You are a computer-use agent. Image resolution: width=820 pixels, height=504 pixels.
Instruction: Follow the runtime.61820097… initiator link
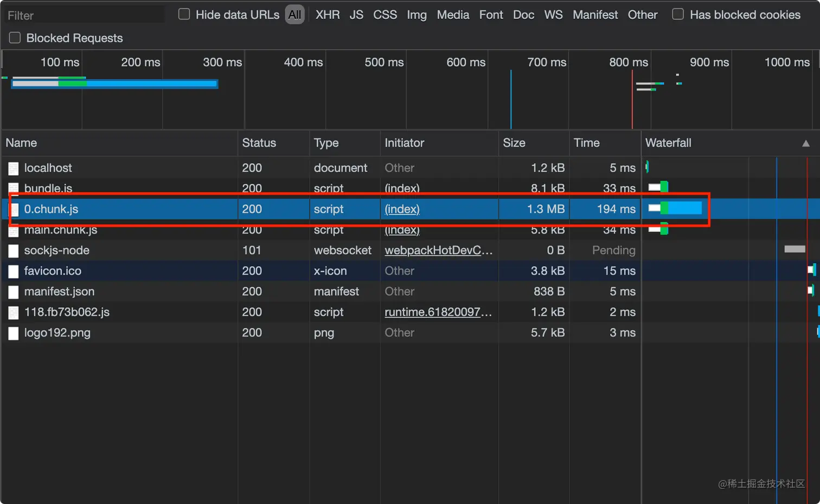pos(438,312)
